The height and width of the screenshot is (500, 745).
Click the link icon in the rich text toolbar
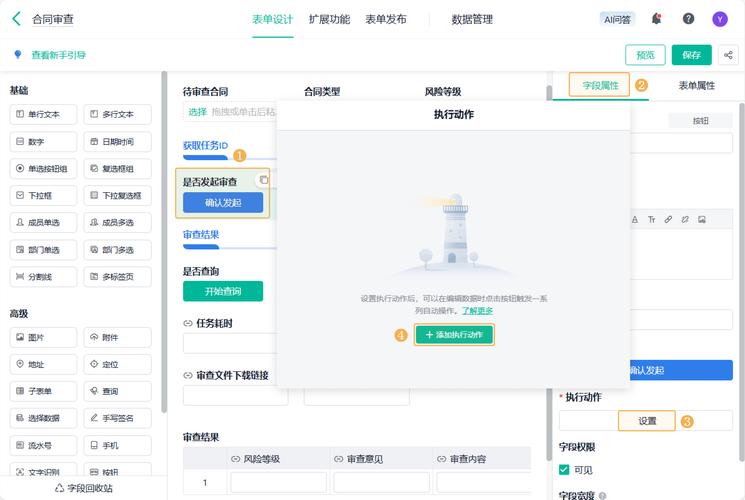click(668, 220)
